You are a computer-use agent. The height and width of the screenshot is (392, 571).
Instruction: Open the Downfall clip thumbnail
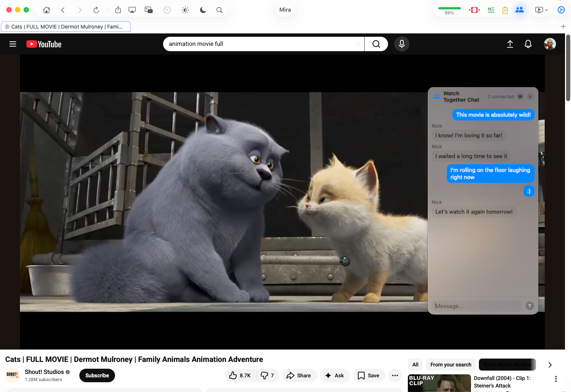[x=439, y=383]
